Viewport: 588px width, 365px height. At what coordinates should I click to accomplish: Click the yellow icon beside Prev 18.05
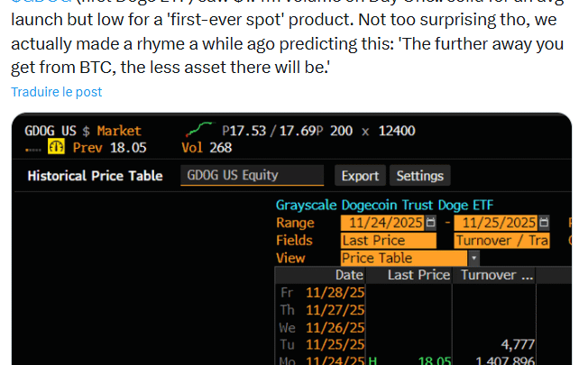point(57,148)
